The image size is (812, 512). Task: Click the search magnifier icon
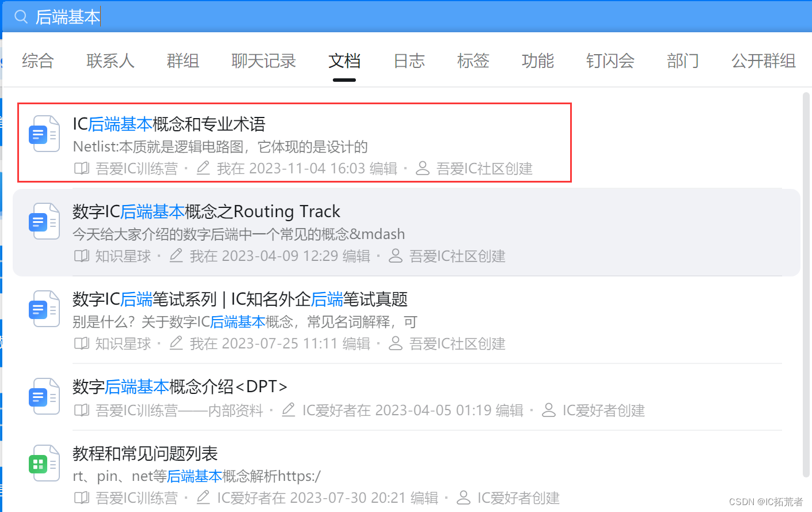pos(21,17)
